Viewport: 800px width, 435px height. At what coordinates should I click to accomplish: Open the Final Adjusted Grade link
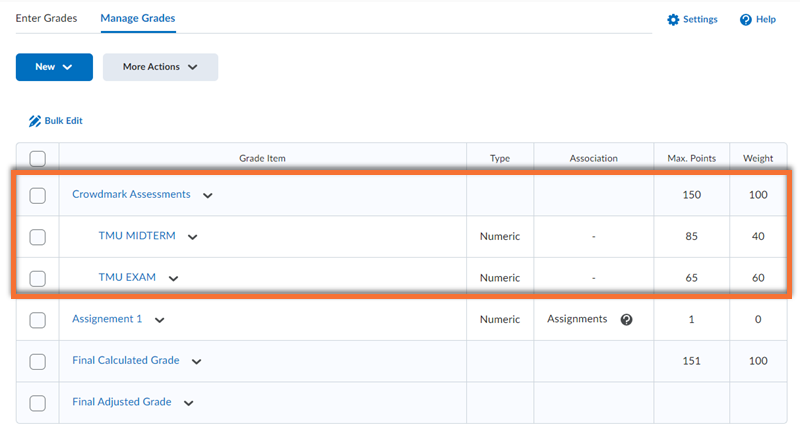121,402
